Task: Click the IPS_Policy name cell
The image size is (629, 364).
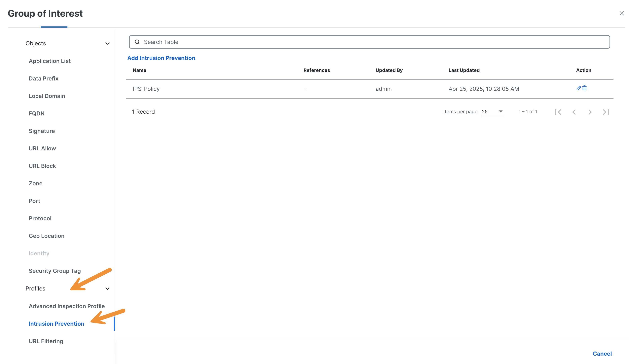Action: 146,89
